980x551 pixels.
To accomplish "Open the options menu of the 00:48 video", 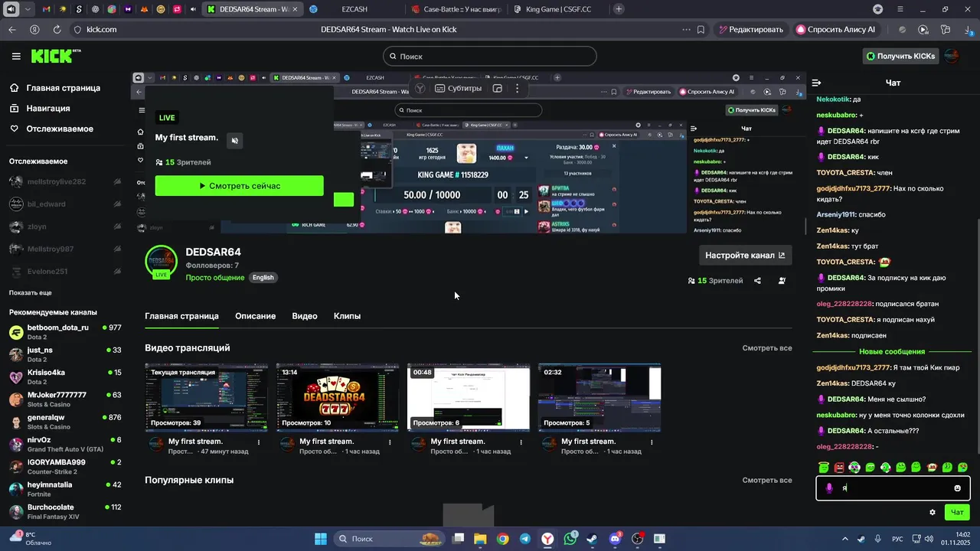I will (520, 442).
